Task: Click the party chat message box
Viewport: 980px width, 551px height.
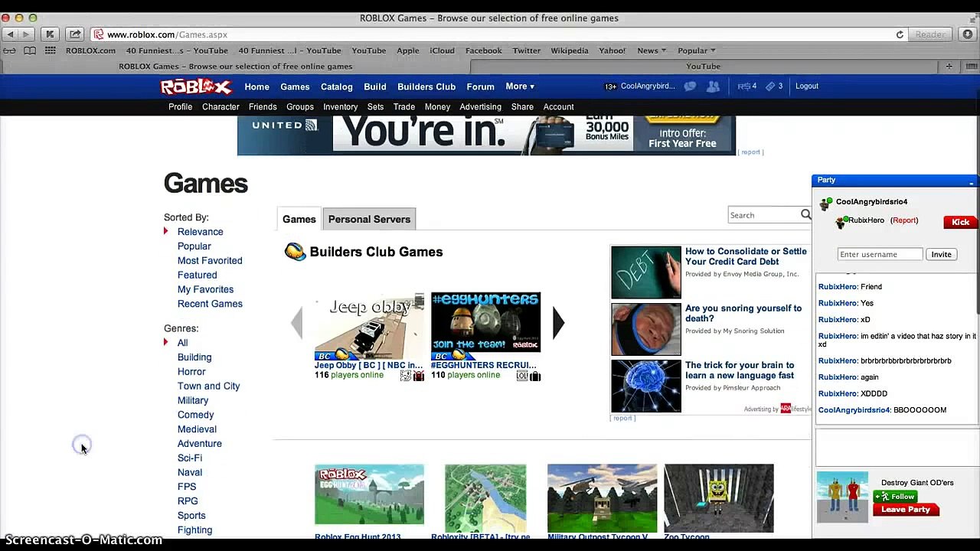Action: point(895,448)
